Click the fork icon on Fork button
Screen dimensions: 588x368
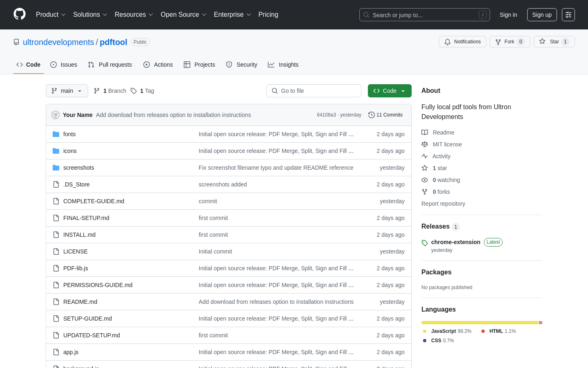tap(498, 42)
